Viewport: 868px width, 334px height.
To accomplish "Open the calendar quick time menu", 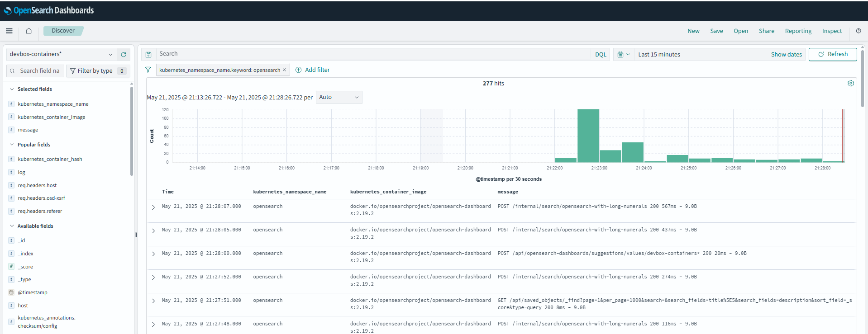I will (x=624, y=54).
